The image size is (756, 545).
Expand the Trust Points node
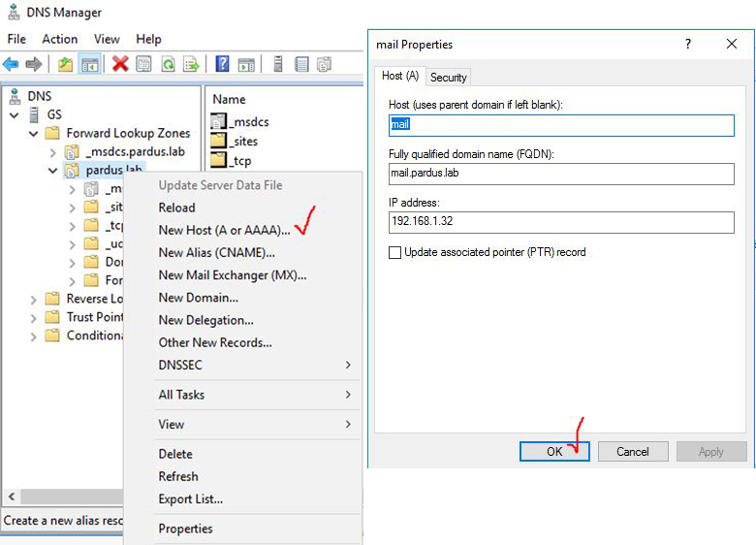[x=33, y=318]
